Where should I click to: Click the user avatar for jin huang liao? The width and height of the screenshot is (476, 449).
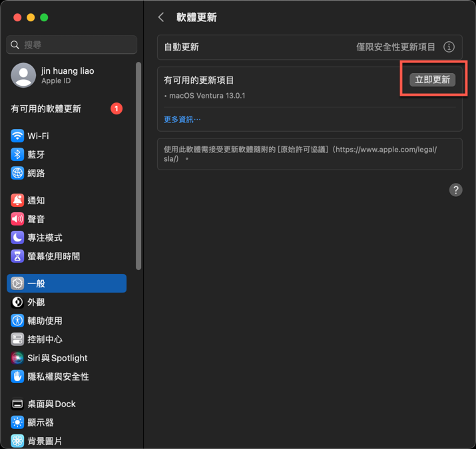[x=23, y=75]
